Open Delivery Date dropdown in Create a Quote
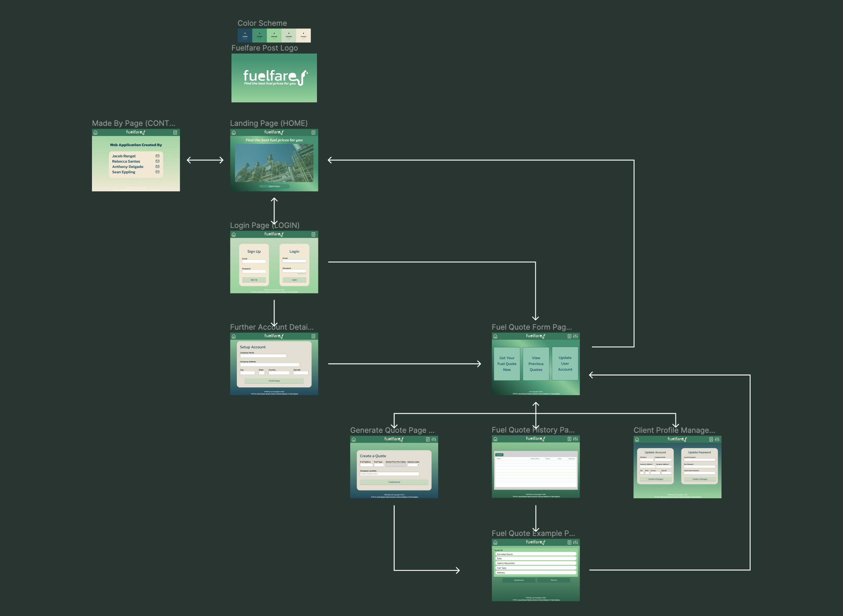This screenshot has height=616, width=843. [413, 465]
